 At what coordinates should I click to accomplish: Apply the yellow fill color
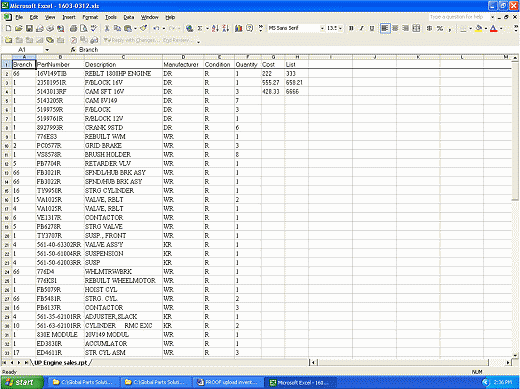[x=479, y=29]
